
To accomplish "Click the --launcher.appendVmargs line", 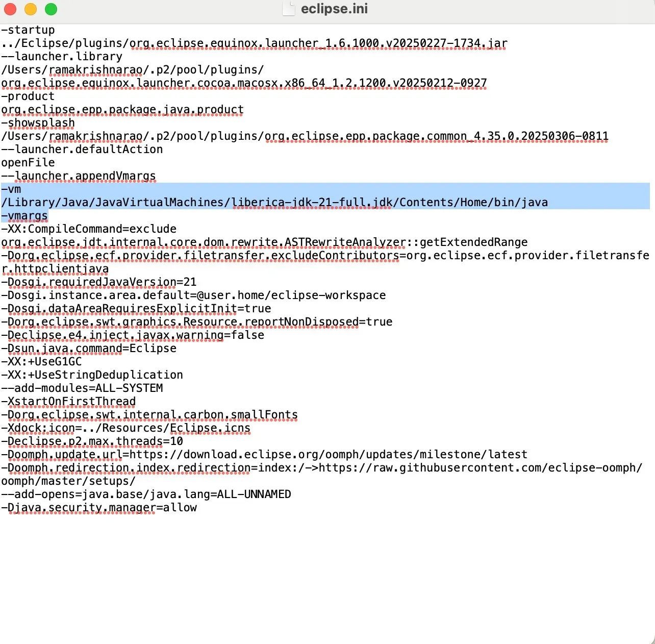I will (x=79, y=176).
